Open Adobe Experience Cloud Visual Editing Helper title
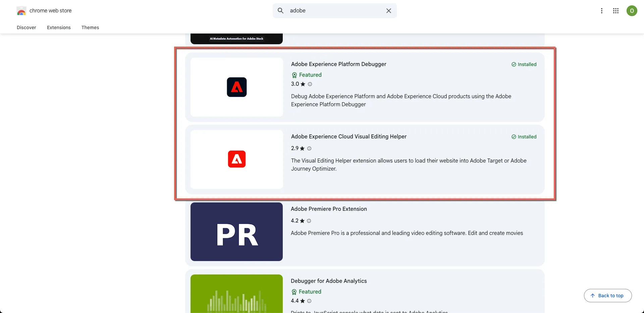Image resolution: width=644 pixels, height=313 pixels. 349,136
